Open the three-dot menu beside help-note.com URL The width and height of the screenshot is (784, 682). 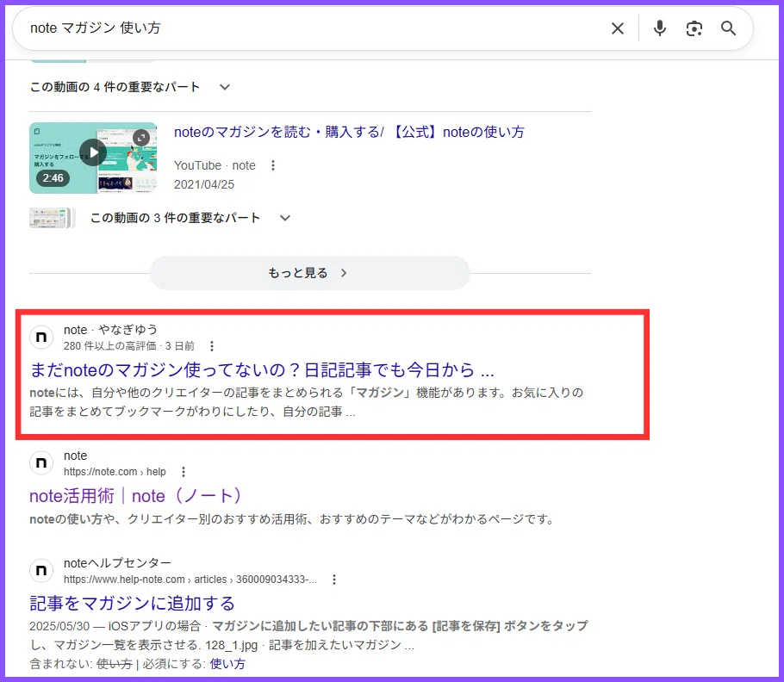click(334, 579)
